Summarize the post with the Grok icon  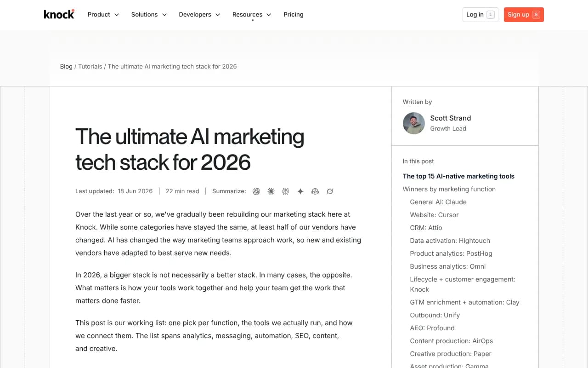[330, 191]
